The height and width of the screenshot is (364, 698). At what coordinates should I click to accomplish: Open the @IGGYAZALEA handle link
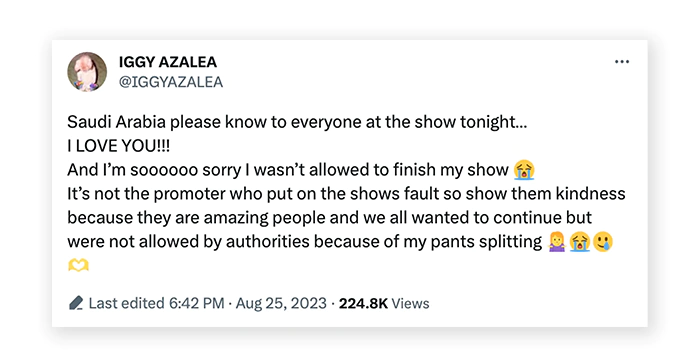(171, 82)
